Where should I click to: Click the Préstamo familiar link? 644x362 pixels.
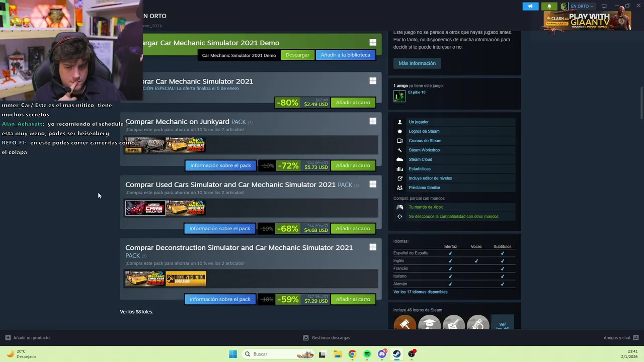pos(425,188)
